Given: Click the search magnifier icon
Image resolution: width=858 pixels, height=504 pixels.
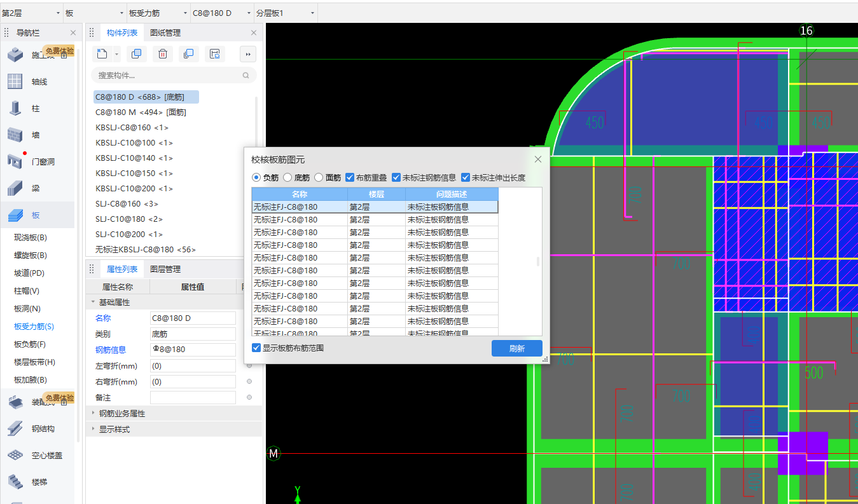Looking at the screenshot, I should [246, 75].
